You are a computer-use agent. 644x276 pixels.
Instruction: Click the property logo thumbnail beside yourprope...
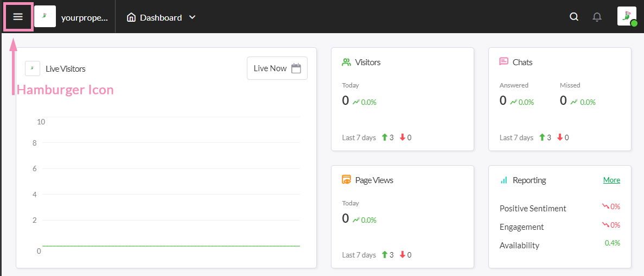click(45, 16)
